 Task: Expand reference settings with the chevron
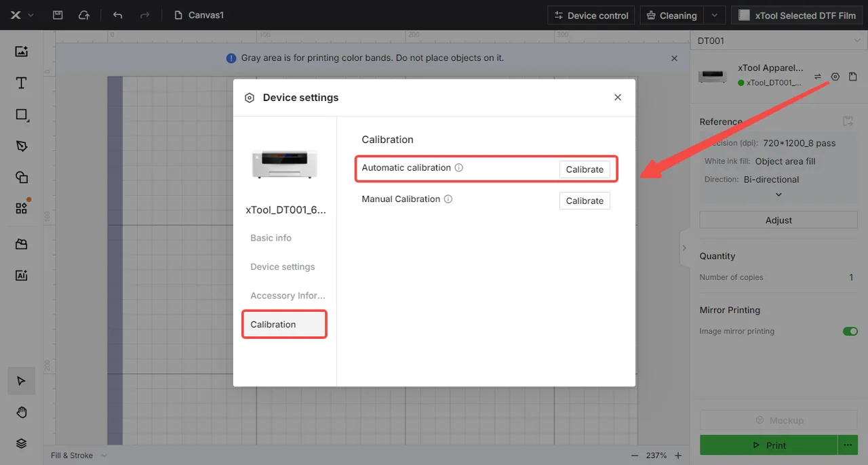point(778,195)
